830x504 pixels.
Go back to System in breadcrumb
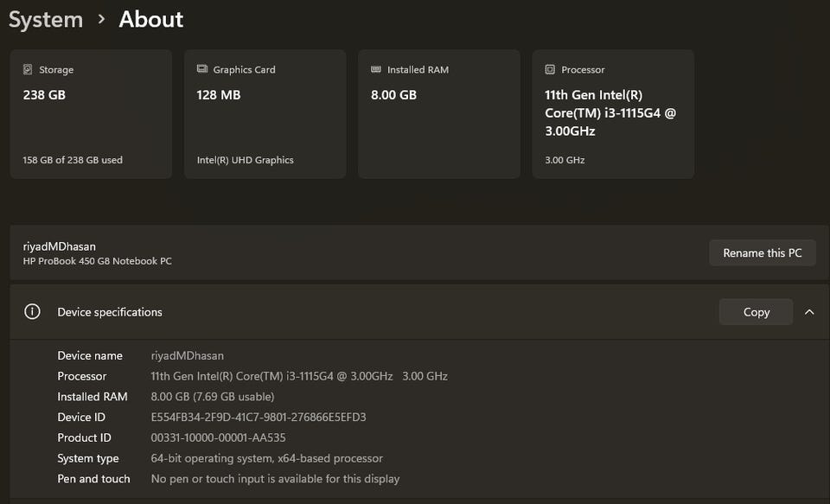46,19
